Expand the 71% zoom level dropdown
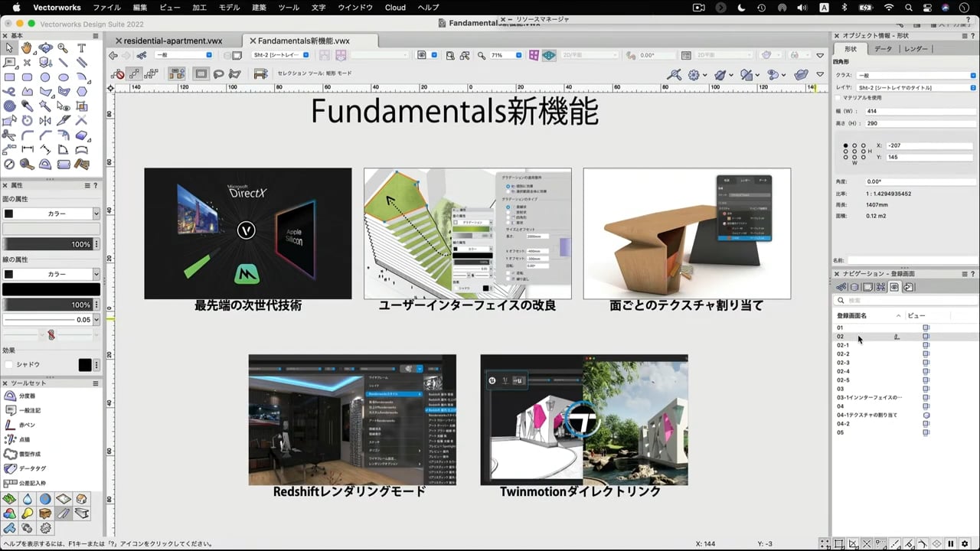980x551 pixels. pyautogui.click(x=518, y=55)
